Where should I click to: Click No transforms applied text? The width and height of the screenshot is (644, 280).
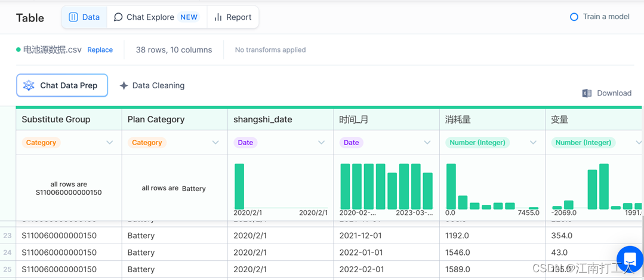270,50
